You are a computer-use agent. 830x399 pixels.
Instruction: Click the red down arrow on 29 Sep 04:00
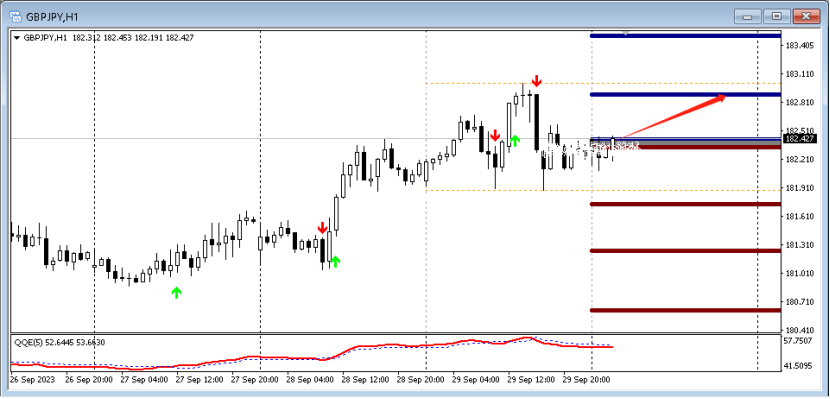[x=495, y=135]
